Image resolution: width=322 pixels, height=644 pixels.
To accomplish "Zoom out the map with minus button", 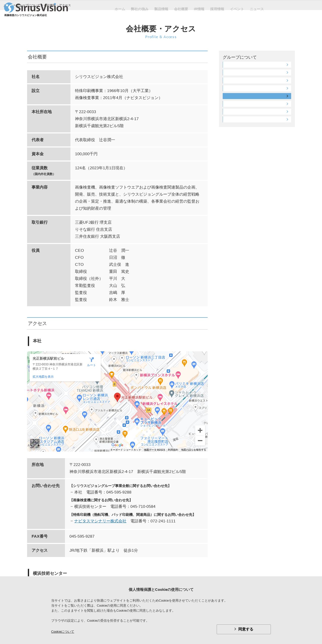I will tap(200, 440).
